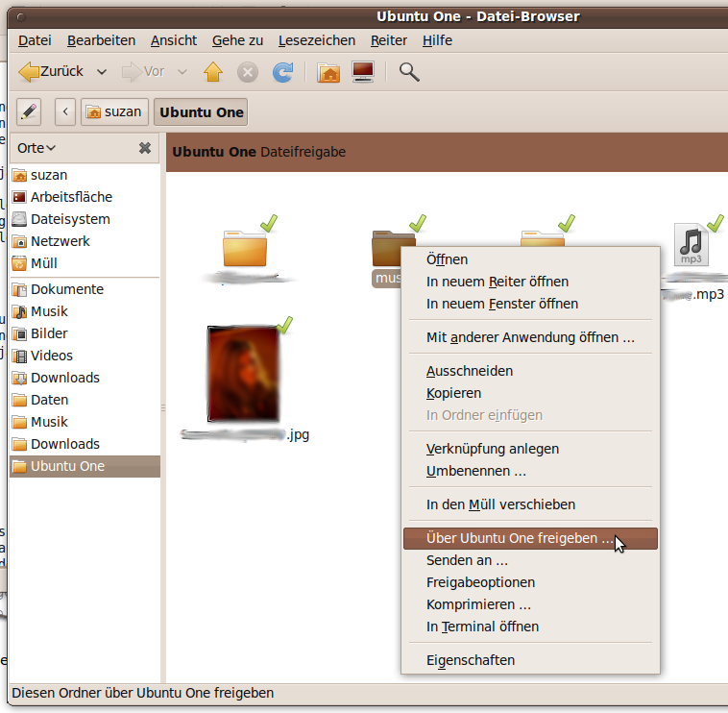This screenshot has height=713, width=728.
Task: Open the Orte sidebar dropdown
Action: [x=36, y=148]
